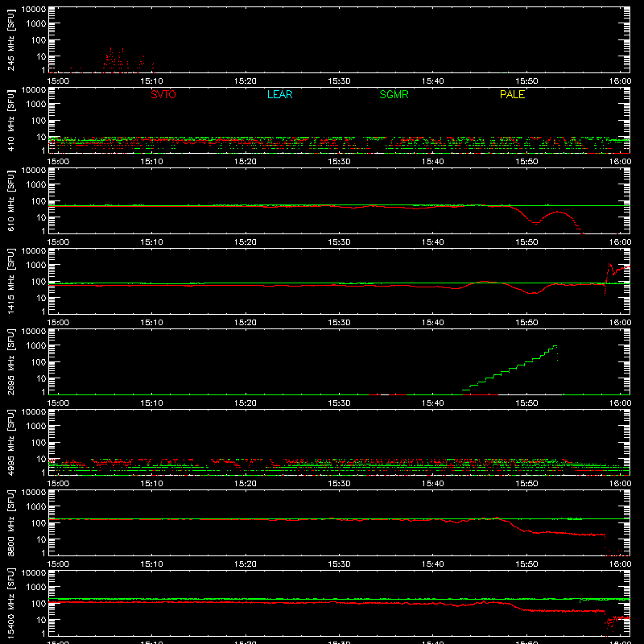This screenshot has height=644, width=644.
Task: Click the 15:10 time label below the 245 MHz plot
Action: [x=151, y=81]
